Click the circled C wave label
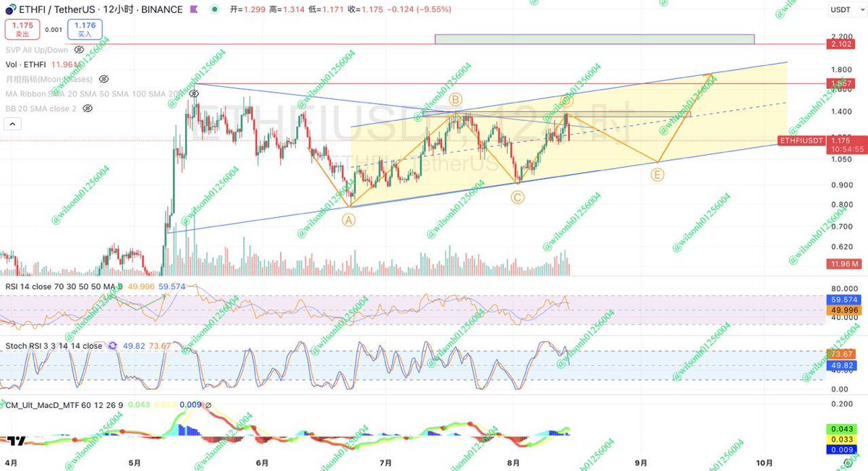Screen dimensions: 868x471 (x=517, y=196)
